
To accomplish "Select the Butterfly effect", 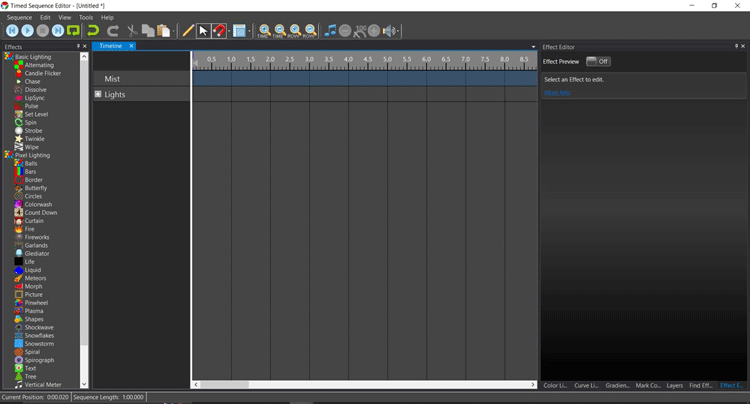I will 36,188.
